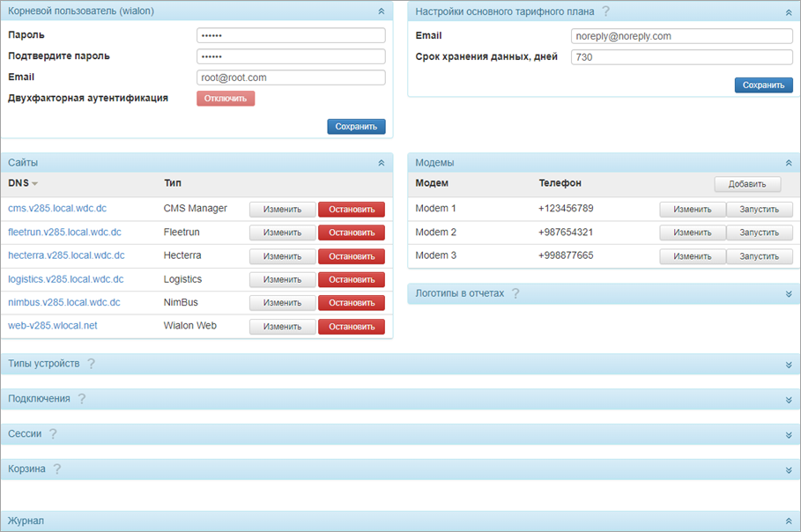This screenshot has height=532, width=801.
Task: Open the logistics.v285.local.wdc.dc link
Action: [x=66, y=279]
